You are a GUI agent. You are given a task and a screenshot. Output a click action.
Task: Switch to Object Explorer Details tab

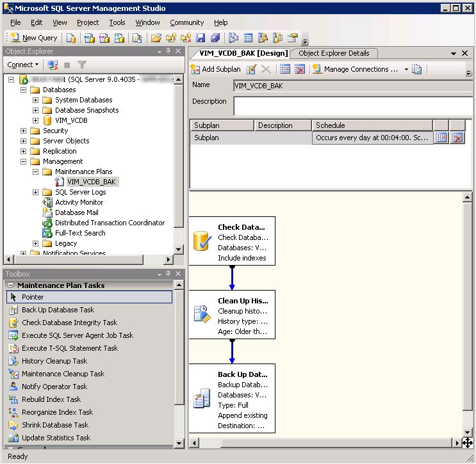point(334,53)
